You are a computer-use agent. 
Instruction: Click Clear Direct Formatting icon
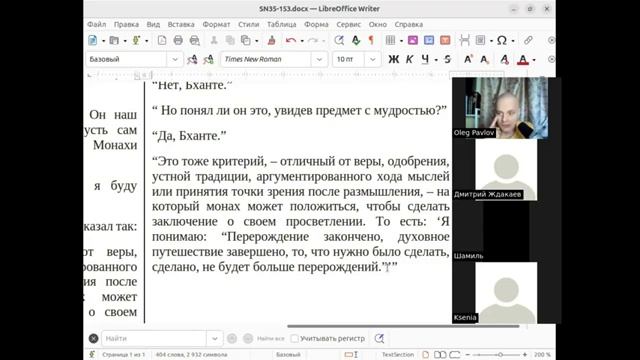pyautogui.click(x=504, y=60)
